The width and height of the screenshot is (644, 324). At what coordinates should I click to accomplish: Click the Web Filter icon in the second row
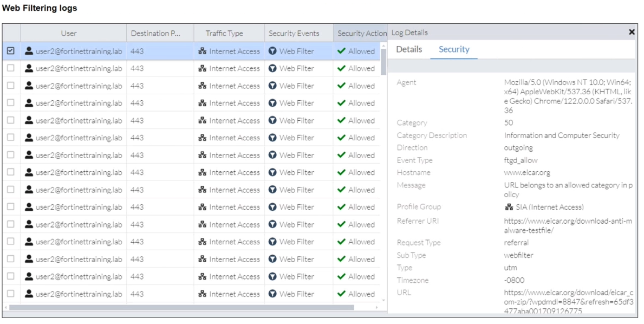pyautogui.click(x=273, y=68)
